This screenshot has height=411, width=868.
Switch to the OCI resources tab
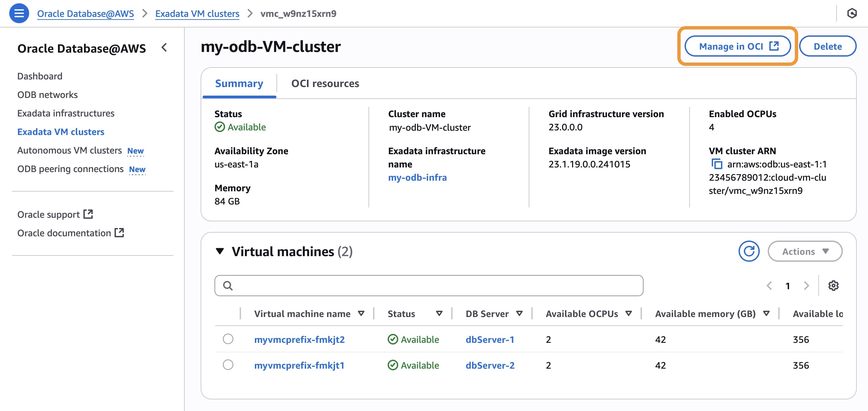click(x=325, y=83)
